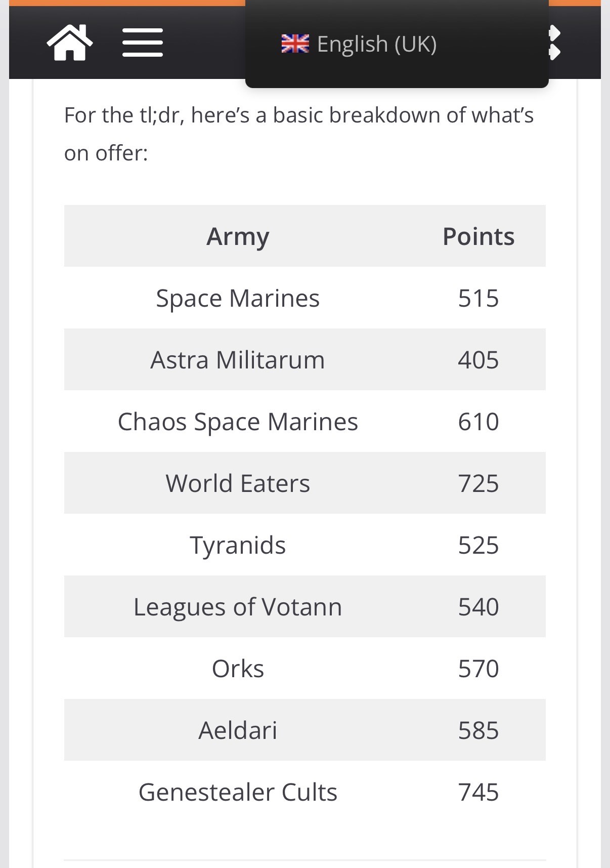Viewport: 610px width, 868px height.
Task: Click the Tyranids table cell
Action: (238, 545)
